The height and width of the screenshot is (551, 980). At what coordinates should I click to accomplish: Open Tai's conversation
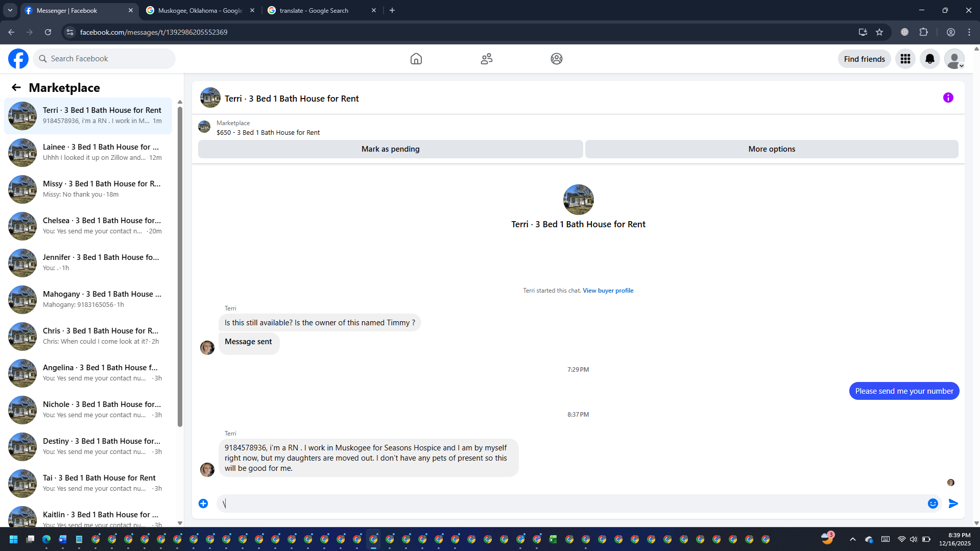(x=88, y=484)
